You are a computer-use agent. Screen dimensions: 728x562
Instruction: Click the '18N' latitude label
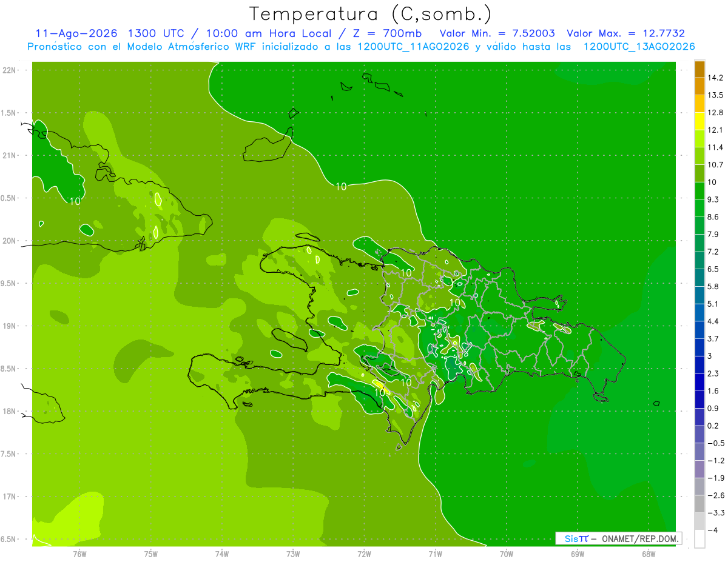(x=9, y=411)
